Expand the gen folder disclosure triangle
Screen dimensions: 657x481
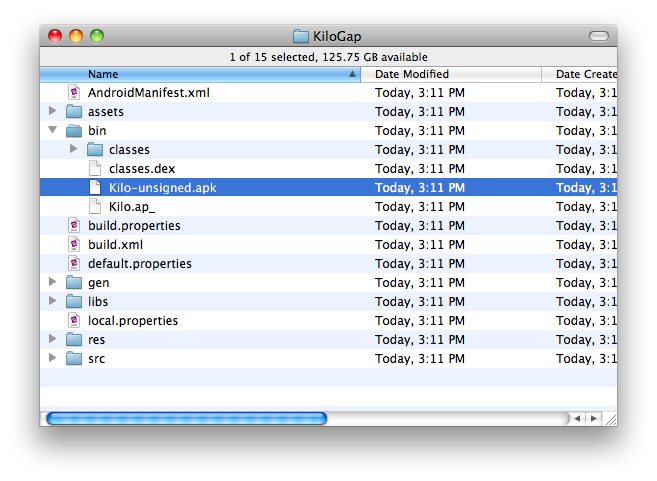point(52,282)
